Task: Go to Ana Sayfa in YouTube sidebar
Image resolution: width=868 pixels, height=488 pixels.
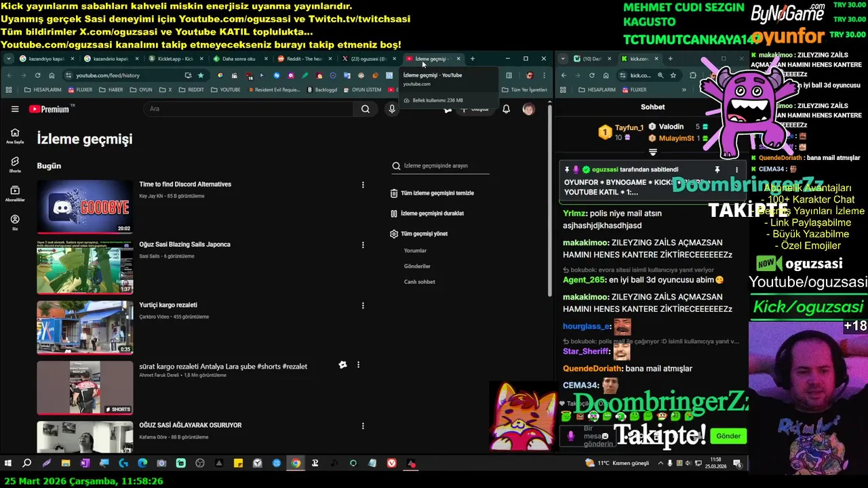Action: pyautogui.click(x=15, y=136)
